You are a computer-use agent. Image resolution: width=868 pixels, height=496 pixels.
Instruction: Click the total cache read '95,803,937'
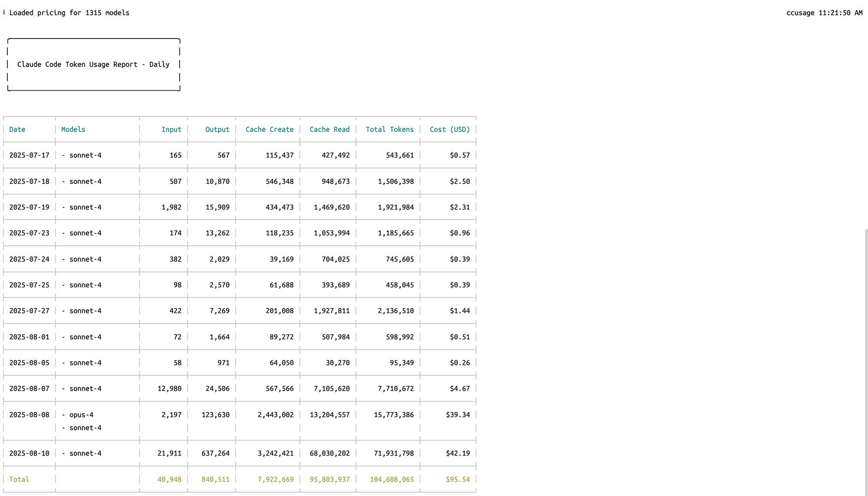click(329, 479)
